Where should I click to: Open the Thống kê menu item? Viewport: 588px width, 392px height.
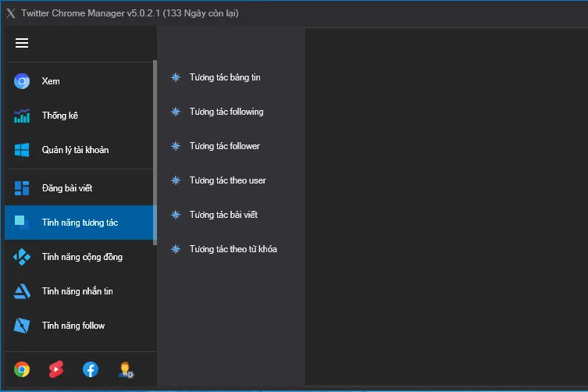79,116
